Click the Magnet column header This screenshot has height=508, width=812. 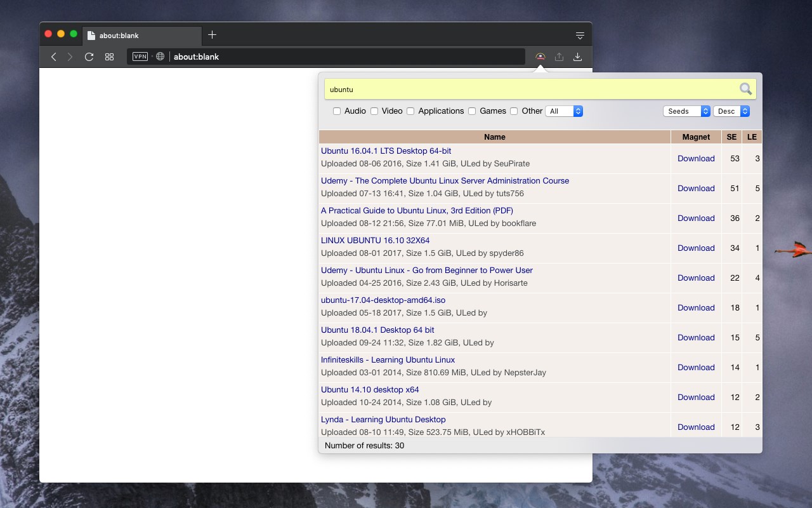point(696,137)
